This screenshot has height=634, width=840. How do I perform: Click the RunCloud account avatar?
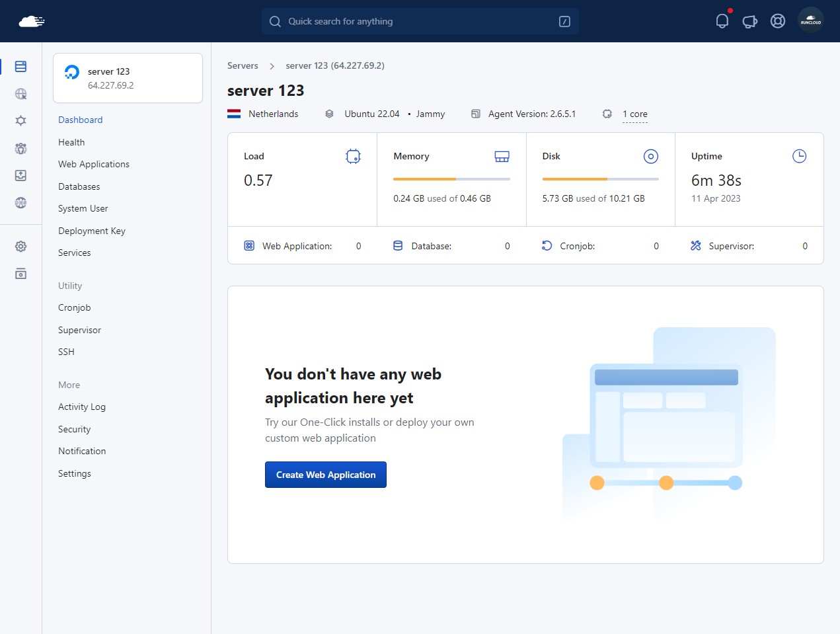point(811,20)
